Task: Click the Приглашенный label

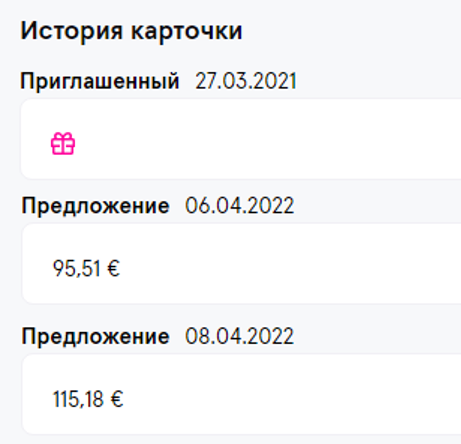Action: click(100, 81)
